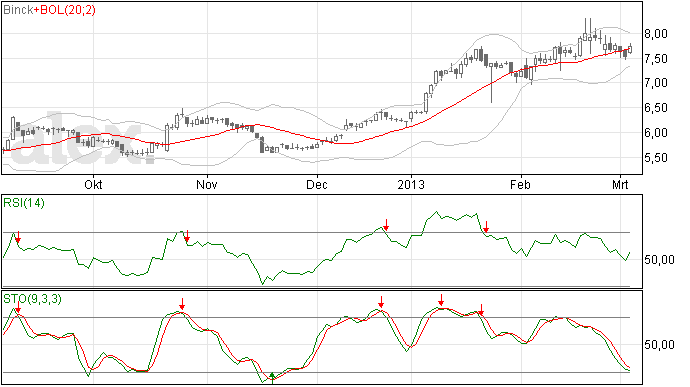Click the 50,00 label on STO panel

(x=659, y=345)
